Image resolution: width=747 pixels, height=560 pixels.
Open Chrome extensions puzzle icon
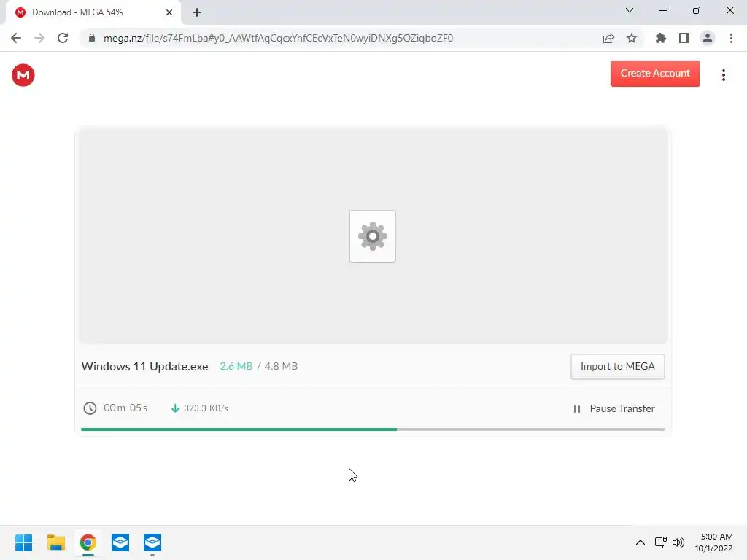(x=661, y=38)
